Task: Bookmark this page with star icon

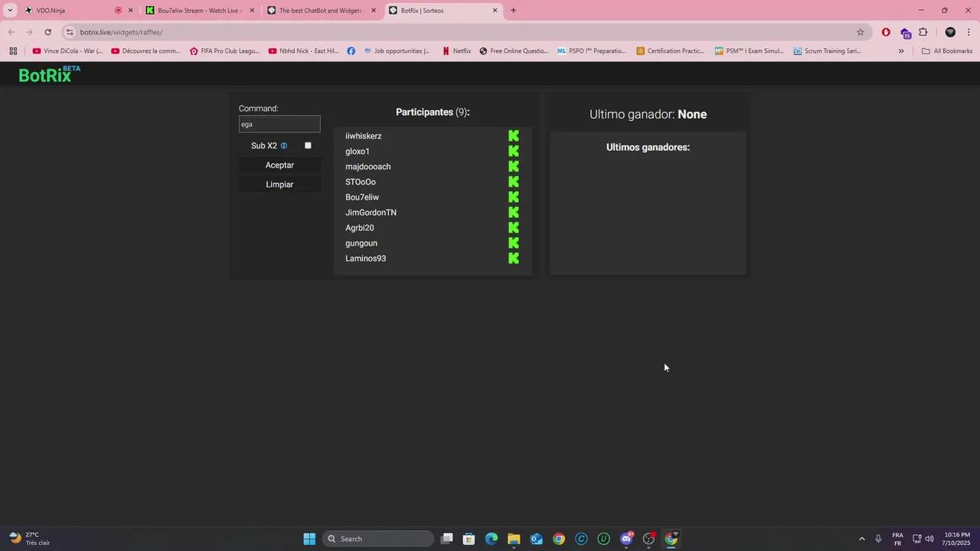Action: point(861,32)
